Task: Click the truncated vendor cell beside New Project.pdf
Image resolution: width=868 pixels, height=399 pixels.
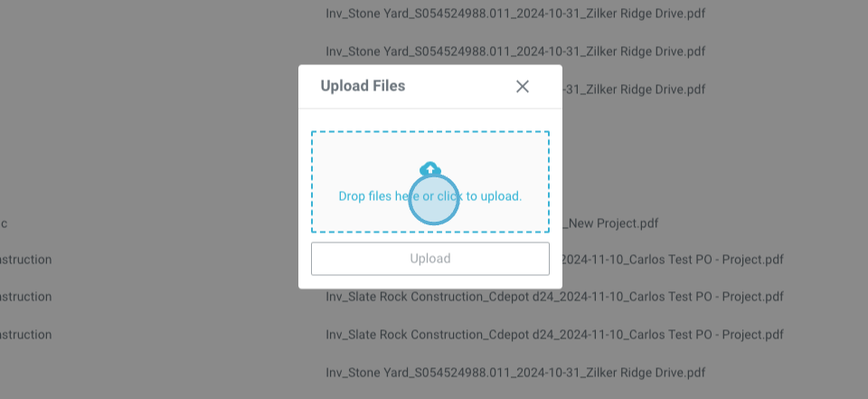Action: [x=4, y=223]
